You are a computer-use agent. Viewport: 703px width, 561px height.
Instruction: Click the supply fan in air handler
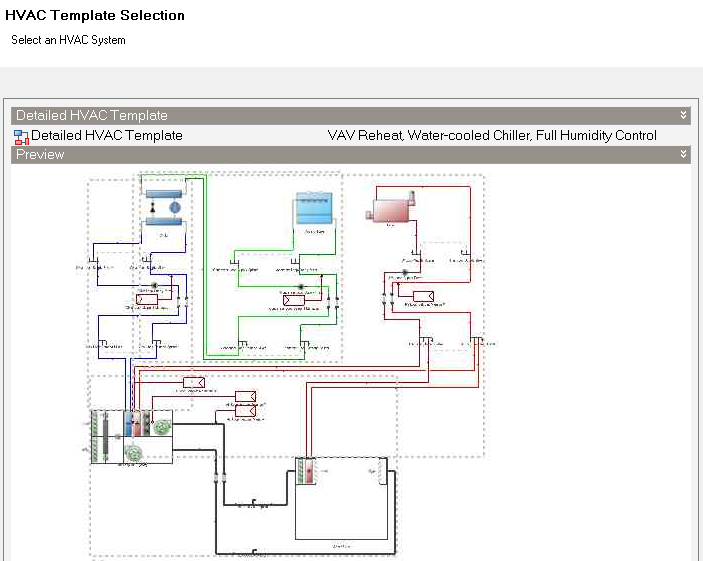tap(160, 425)
